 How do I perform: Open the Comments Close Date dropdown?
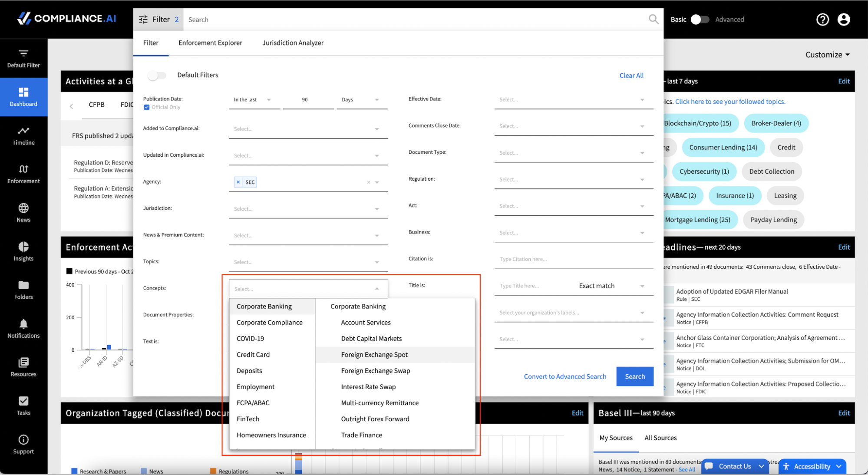[574, 126]
